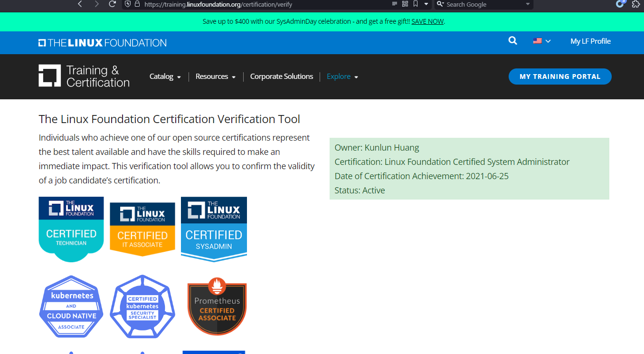
Task: Expand the Catalog menu
Action: [x=165, y=77]
